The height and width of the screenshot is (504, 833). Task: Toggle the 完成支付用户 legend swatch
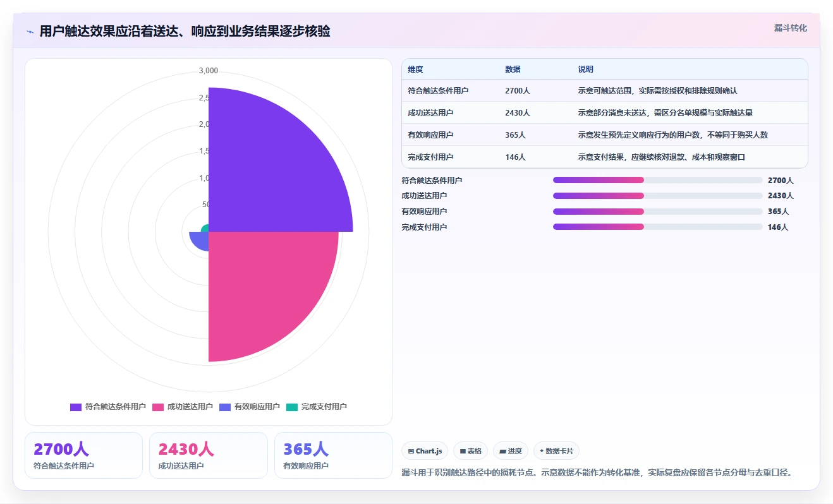(292, 407)
